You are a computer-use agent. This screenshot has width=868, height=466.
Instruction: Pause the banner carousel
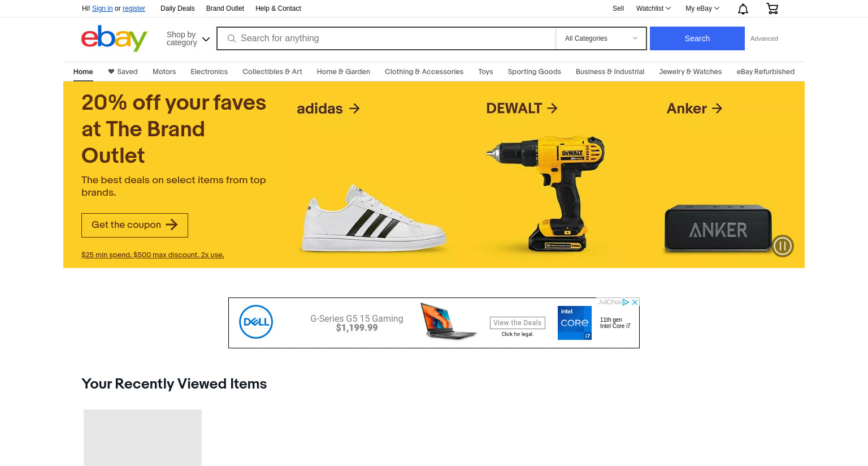coord(783,246)
